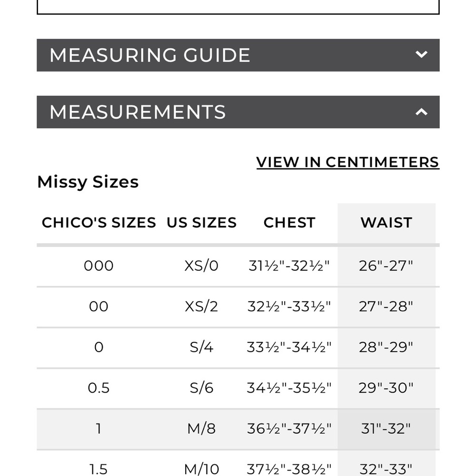The image size is (476, 476).
Task: Open the Measuring Guide accordion header
Action: 238,55
